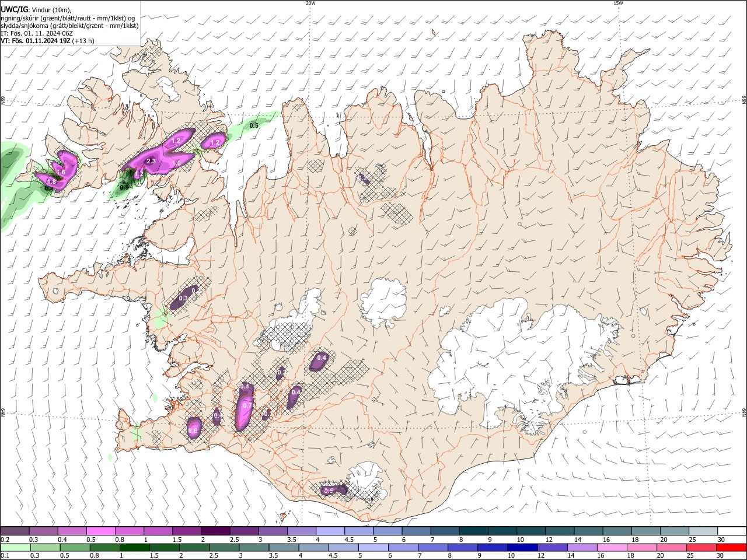Pick the pale lavender swatch between 4 and 4.5 in the upper legend

click(x=330, y=531)
